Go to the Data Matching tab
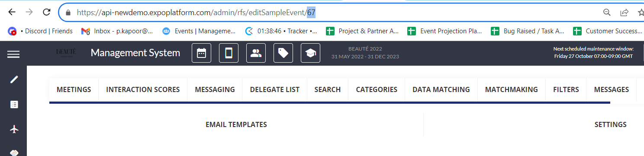 441,90
